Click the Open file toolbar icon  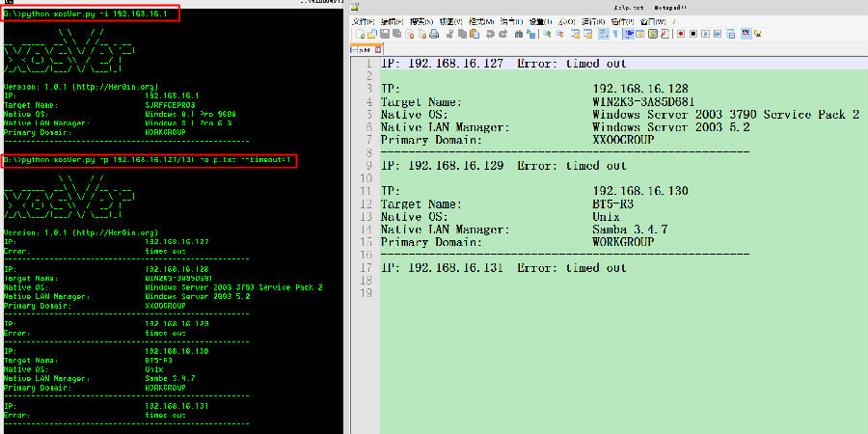click(x=371, y=34)
